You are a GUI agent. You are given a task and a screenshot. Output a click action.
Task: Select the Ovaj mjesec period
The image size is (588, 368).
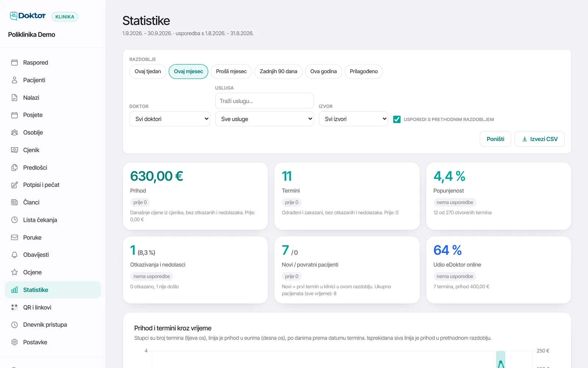[189, 71]
